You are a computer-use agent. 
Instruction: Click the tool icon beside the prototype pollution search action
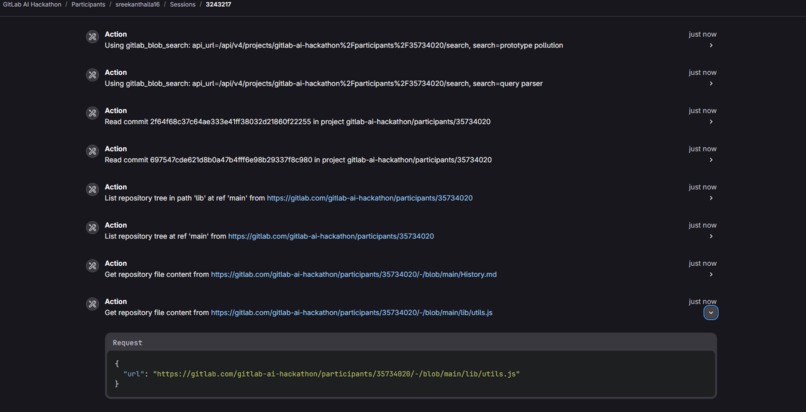[x=92, y=36]
